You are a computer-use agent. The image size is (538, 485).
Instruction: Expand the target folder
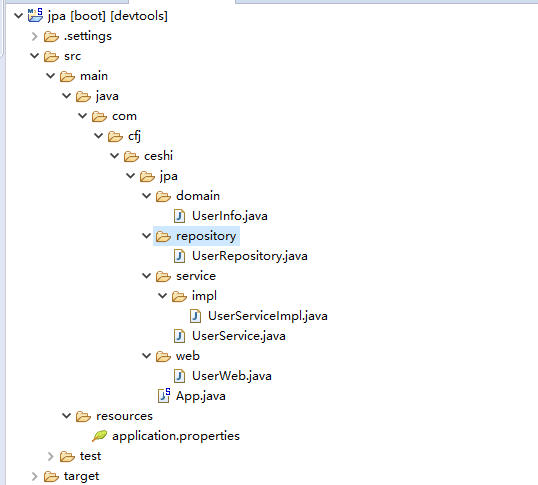[x=34, y=476]
